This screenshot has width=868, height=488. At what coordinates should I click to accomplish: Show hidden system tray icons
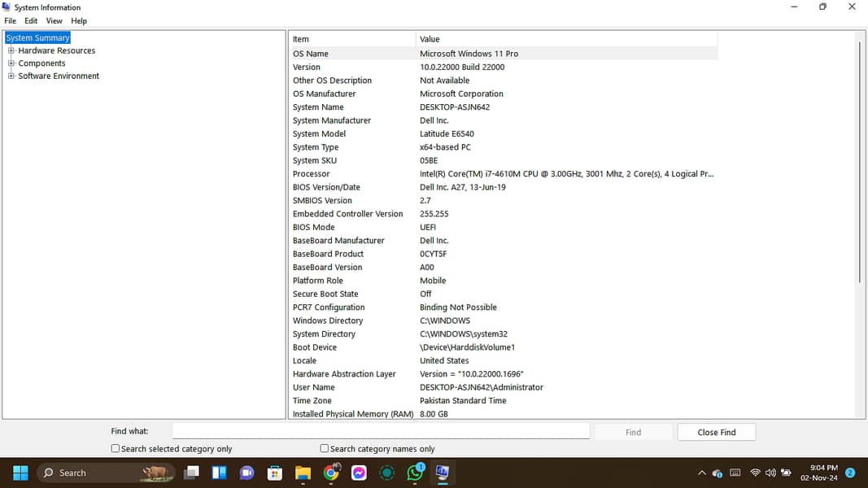702,473
